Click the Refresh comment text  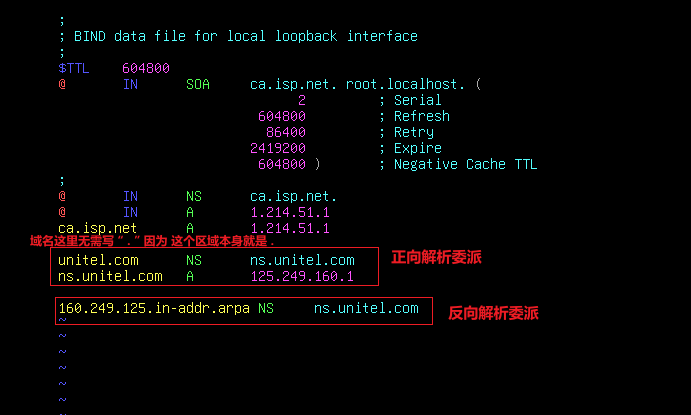422,116
